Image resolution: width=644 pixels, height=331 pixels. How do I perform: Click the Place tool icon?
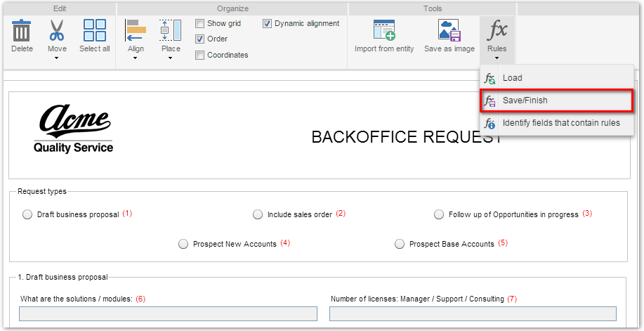tap(171, 30)
